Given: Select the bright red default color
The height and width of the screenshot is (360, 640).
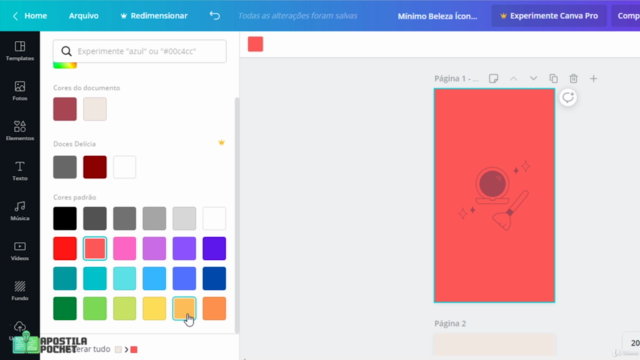Looking at the screenshot, I should tap(65, 248).
